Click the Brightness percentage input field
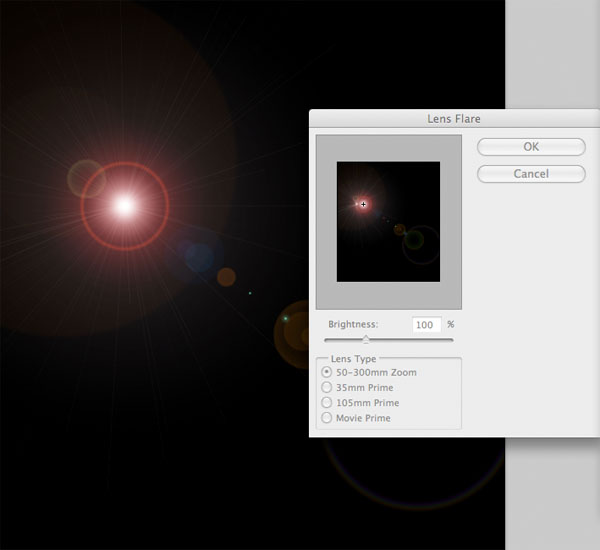600x550 pixels. [x=427, y=325]
